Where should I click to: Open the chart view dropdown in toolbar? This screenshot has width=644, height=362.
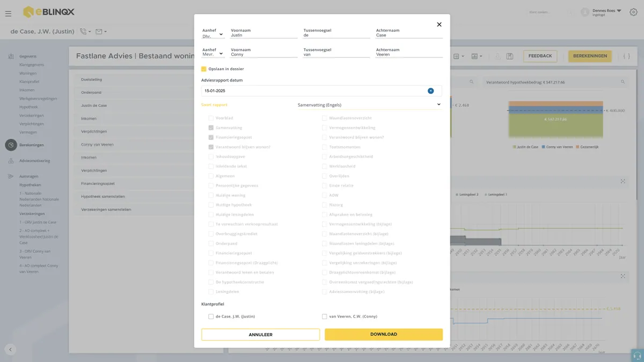(x=477, y=56)
